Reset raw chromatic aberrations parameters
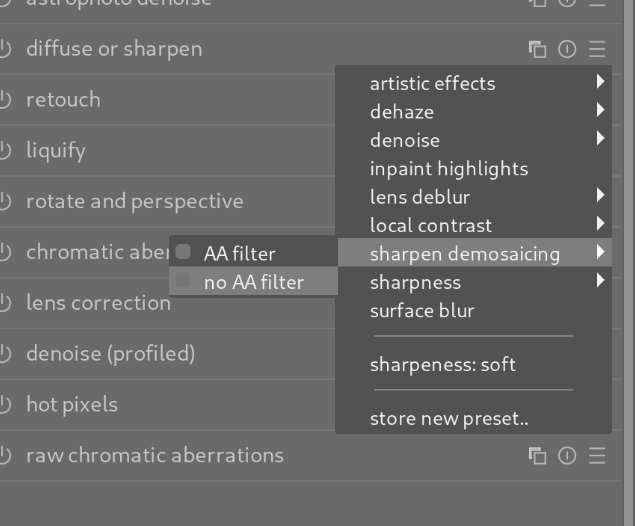Image resolution: width=635 pixels, height=526 pixels. 567,456
